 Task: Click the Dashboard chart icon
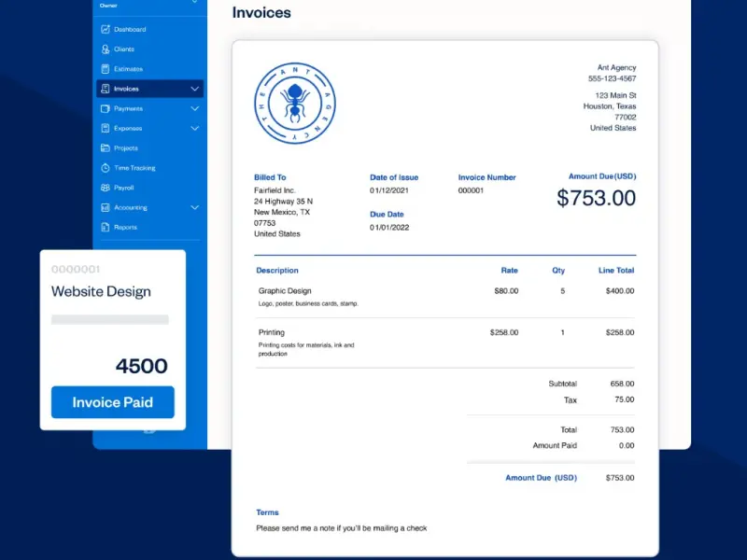106,30
